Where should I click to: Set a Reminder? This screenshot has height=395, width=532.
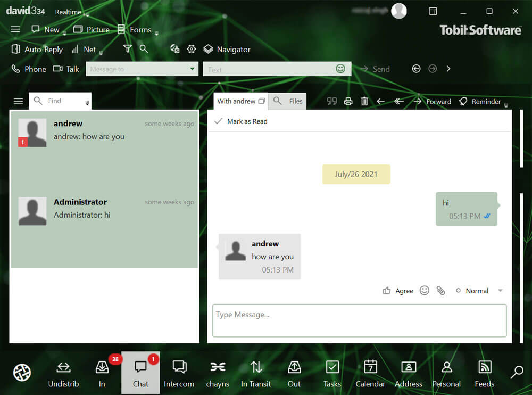click(x=480, y=102)
